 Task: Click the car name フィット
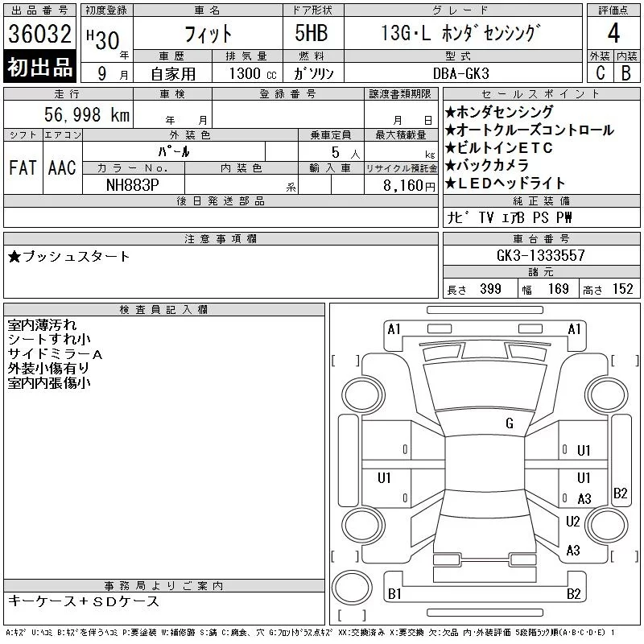coord(208,34)
